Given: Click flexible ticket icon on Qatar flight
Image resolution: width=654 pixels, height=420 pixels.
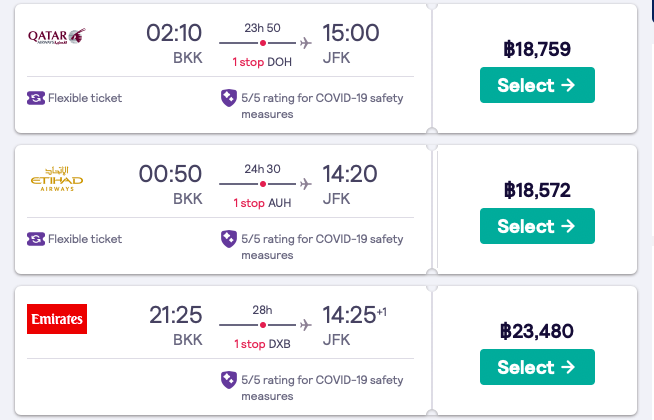Looking at the screenshot, I should click(36, 98).
